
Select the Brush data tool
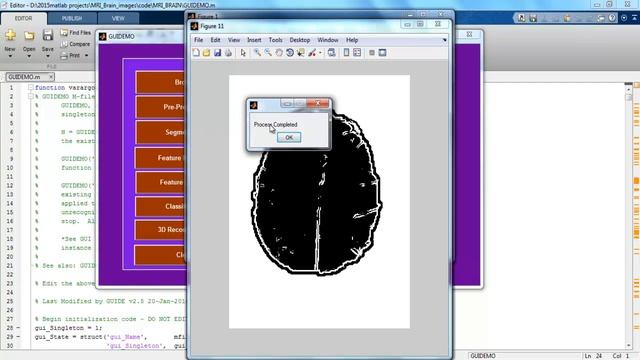pyautogui.click(x=312, y=53)
